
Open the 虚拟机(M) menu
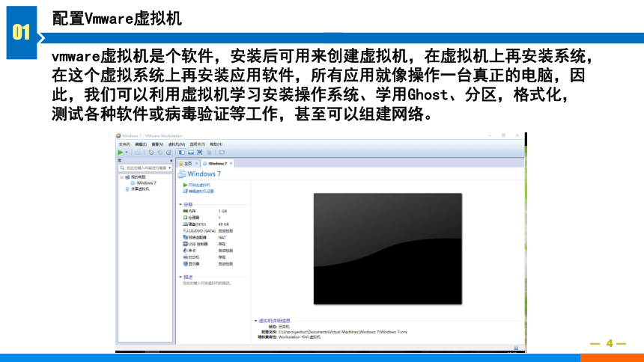tap(177, 144)
